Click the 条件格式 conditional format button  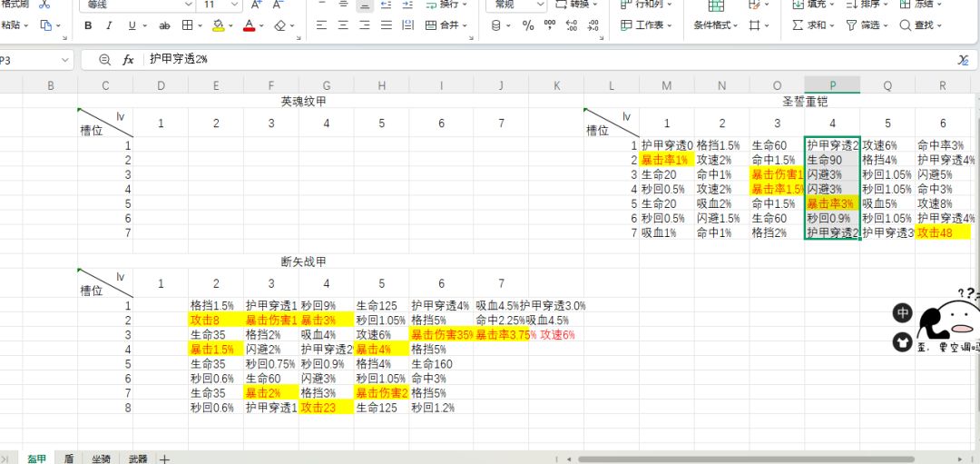click(x=716, y=25)
